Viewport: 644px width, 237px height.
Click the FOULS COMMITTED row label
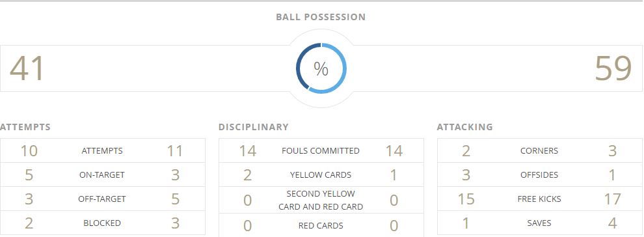[x=321, y=151]
